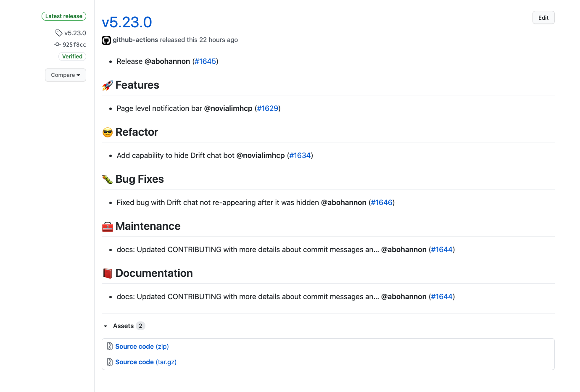Open the Compare dropdown
Screen dimensions: 580x392
tap(66, 75)
